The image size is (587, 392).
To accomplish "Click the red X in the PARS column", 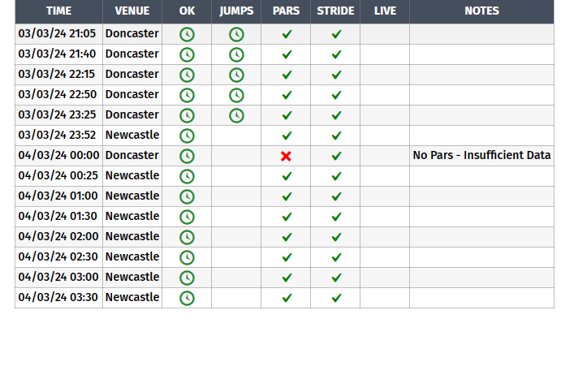I will point(286,156).
